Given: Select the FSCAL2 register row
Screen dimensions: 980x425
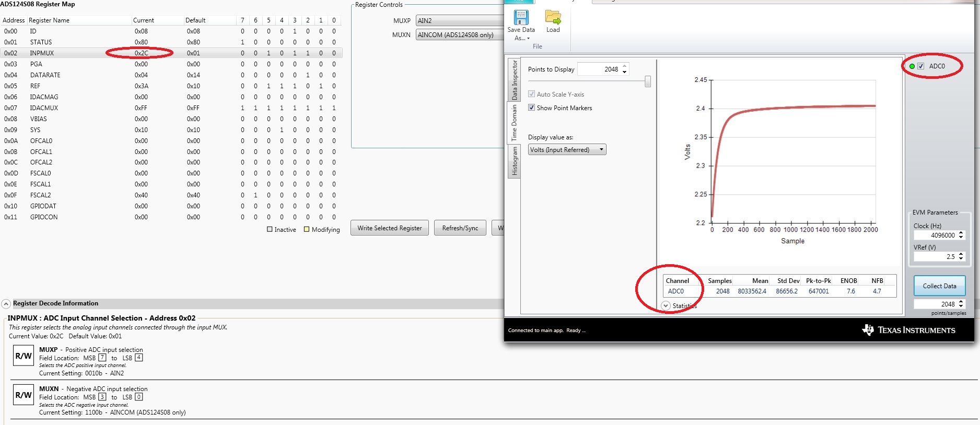Looking at the screenshot, I should [171, 195].
